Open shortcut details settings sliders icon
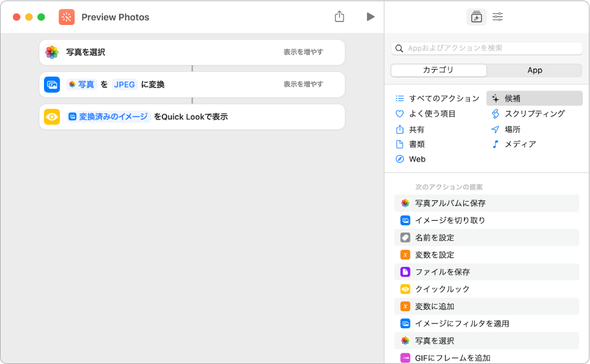 pos(498,17)
